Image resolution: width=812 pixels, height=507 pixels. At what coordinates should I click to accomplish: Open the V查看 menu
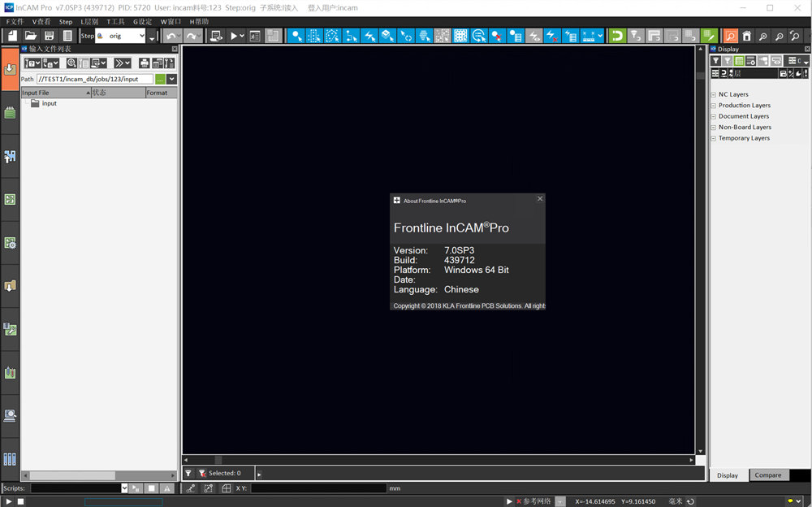click(x=41, y=22)
